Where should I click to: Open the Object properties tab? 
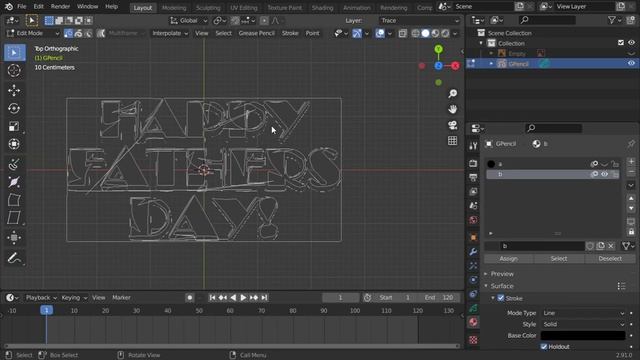[473, 237]
